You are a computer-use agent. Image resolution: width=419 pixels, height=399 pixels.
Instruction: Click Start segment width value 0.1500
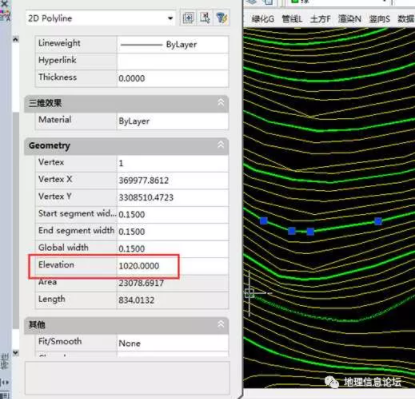tap(173, 214)
